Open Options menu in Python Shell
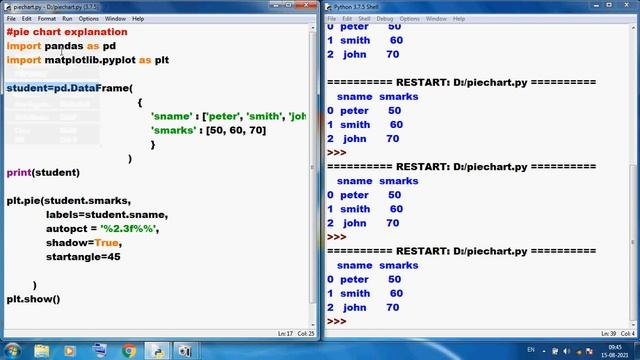This screenshot has height=360, width=640. [x=409, y=19]
